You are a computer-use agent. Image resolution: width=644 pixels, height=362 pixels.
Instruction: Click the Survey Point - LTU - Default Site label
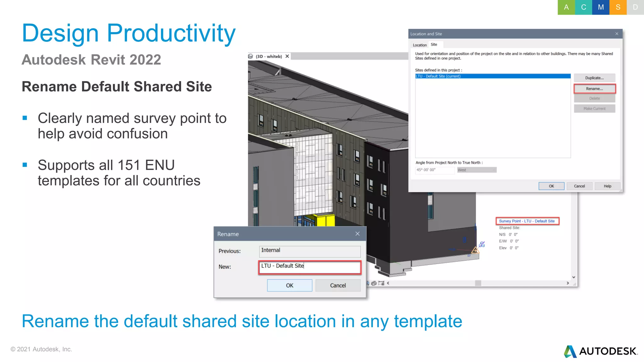tap(527, 221)
